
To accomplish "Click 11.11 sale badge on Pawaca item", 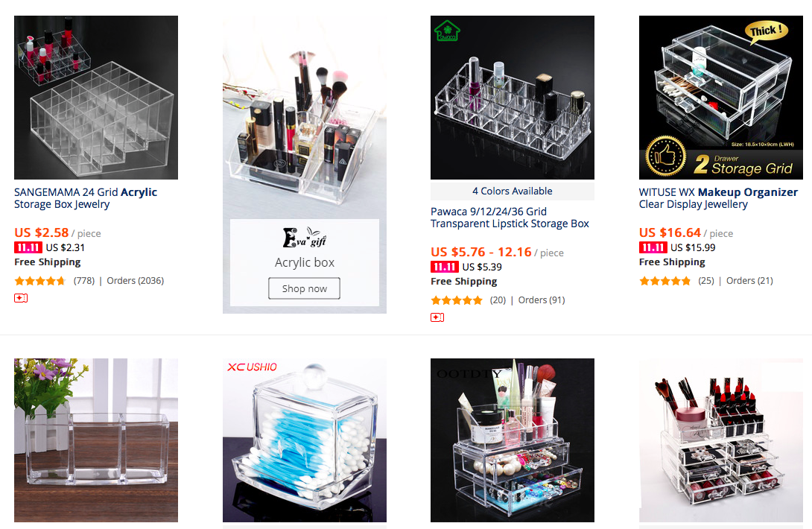I will [x=444, y=267].
